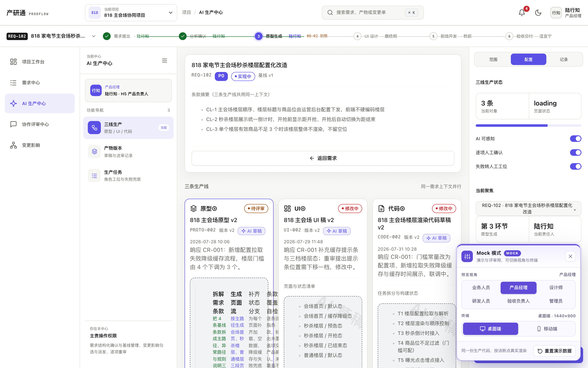Switch to the 记录 tab
The height and width of the screenshot is (368, 588).
click(x=564, y=59)
